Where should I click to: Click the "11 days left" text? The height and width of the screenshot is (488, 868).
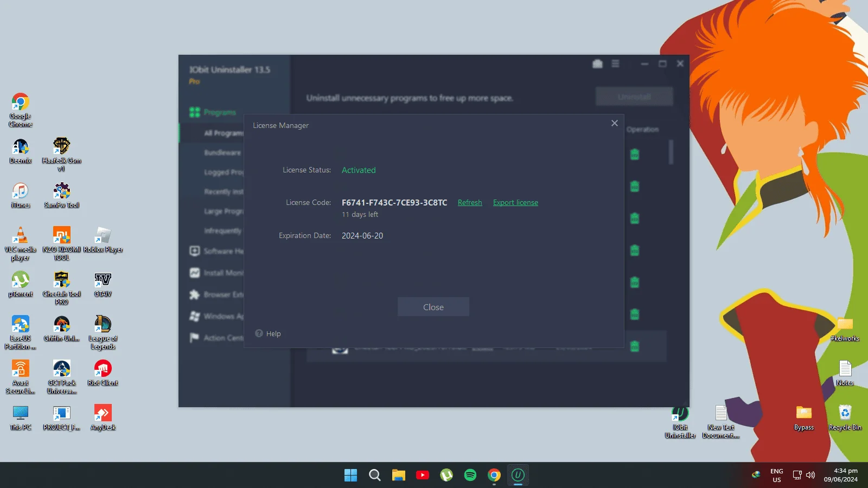(x=360, y=214)
